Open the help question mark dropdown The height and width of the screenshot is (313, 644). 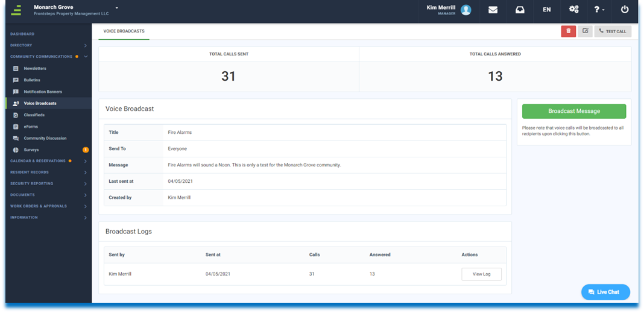(x=599, y=10)
